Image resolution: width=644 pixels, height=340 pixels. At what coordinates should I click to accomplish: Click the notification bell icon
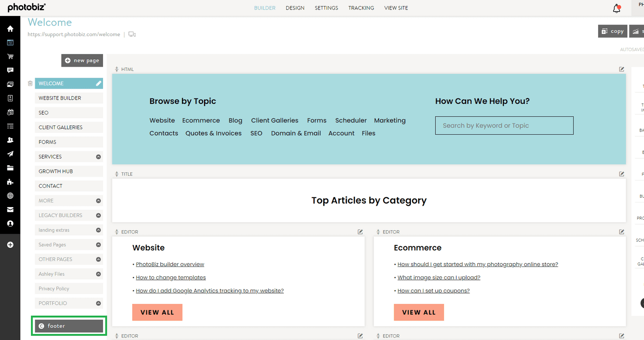[x=617, y=9]
